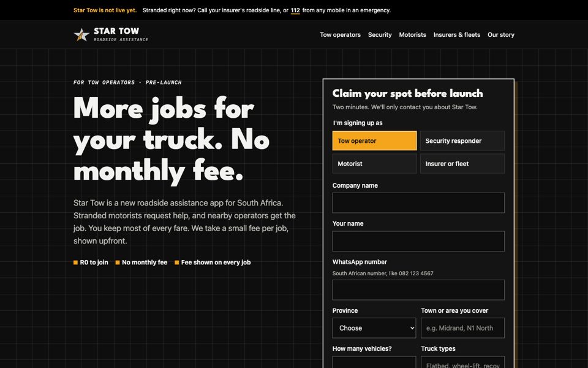
Task: Click the 'More jobs for your truck' headline
Action: (x=171, y=140)
